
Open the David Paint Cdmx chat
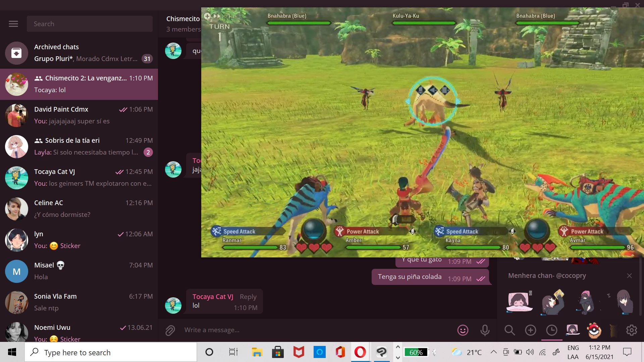[79, 115]
